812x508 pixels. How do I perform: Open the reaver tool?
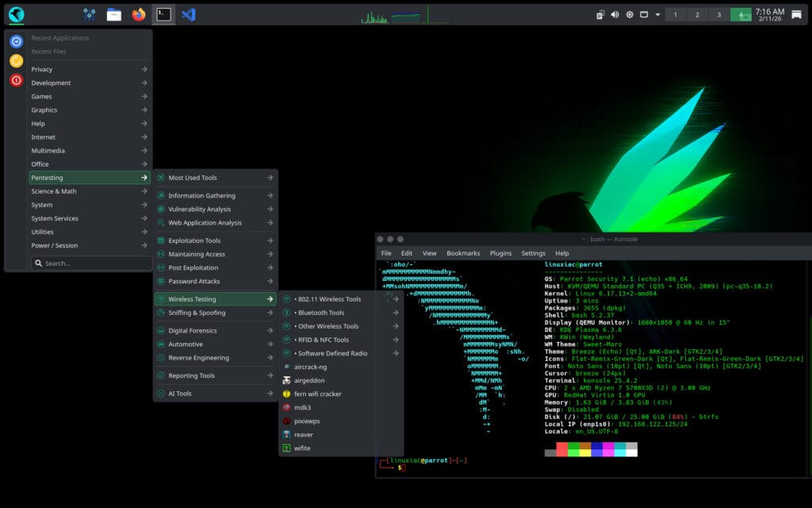point(305,434)
